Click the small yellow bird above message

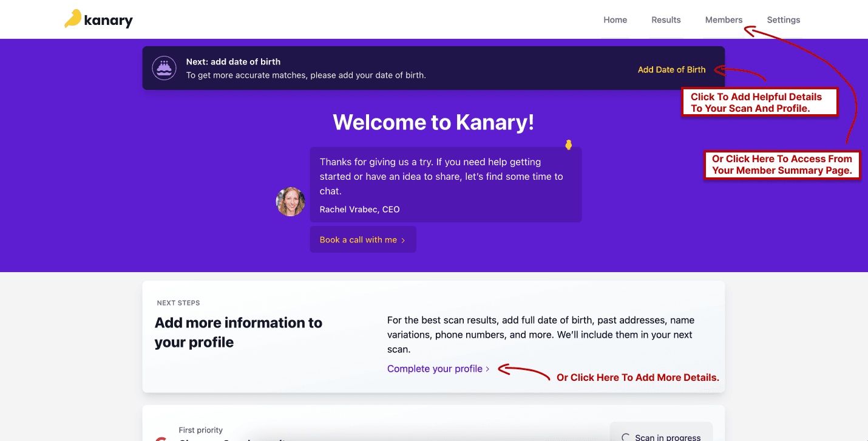point(569,145)
